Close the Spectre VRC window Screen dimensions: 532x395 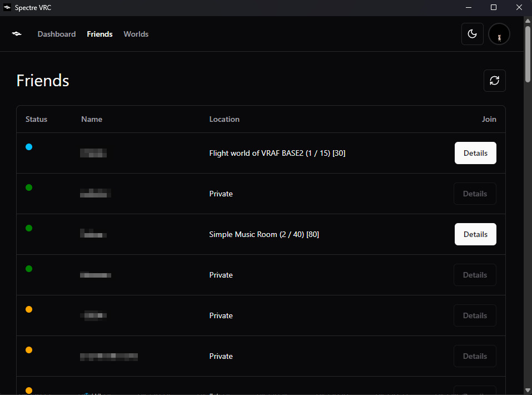point(519,7)
